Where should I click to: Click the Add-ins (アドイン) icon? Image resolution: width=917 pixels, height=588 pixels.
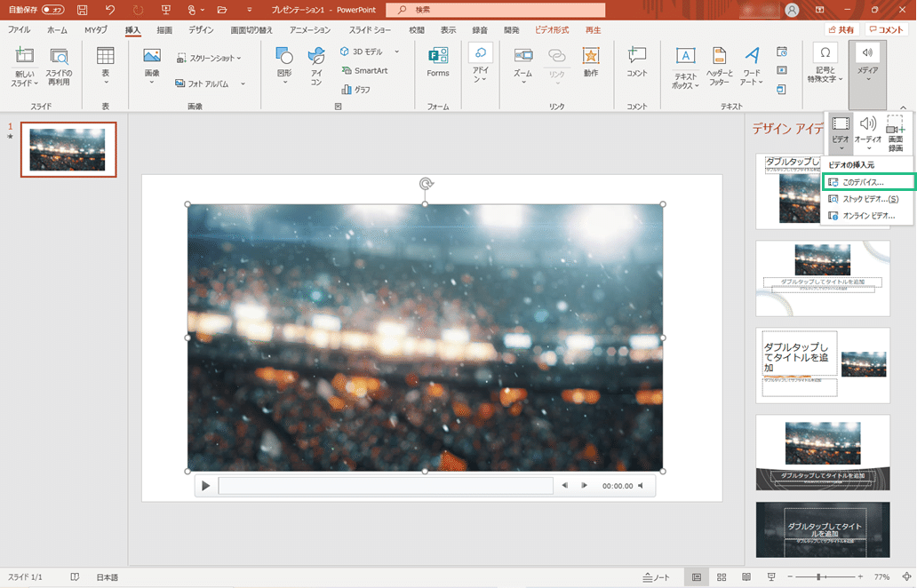coord(480,53)
